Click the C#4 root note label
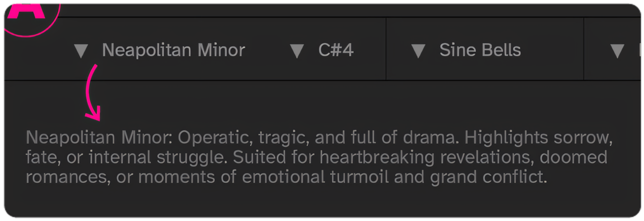The height and width of the screenshot is (221, 644). 336,50
